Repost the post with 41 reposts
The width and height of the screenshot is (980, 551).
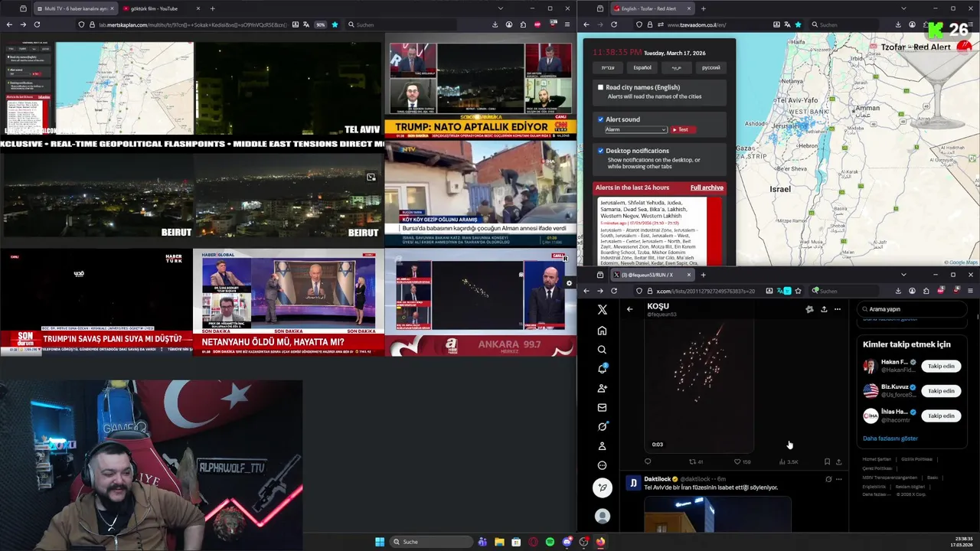tap(696, 461)
